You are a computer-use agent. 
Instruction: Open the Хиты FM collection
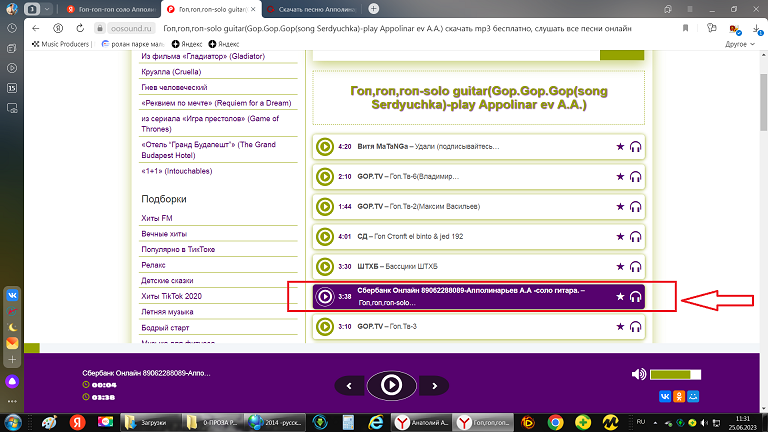(157, 218)
